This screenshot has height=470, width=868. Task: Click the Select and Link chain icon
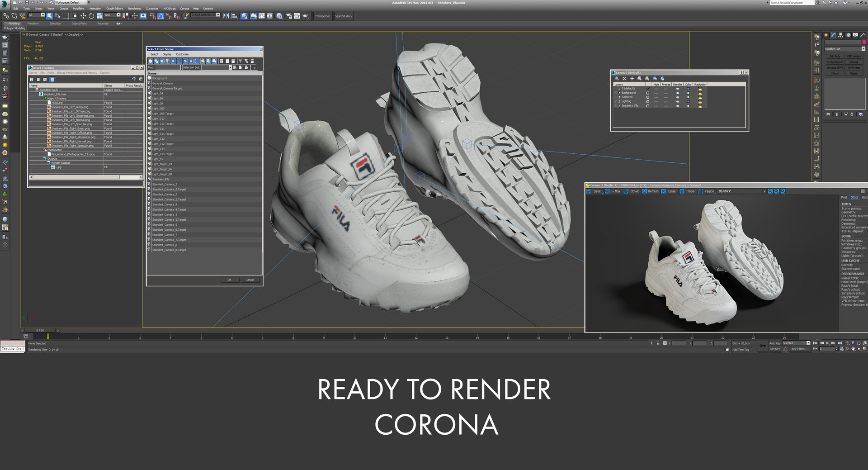coord(6,16)
